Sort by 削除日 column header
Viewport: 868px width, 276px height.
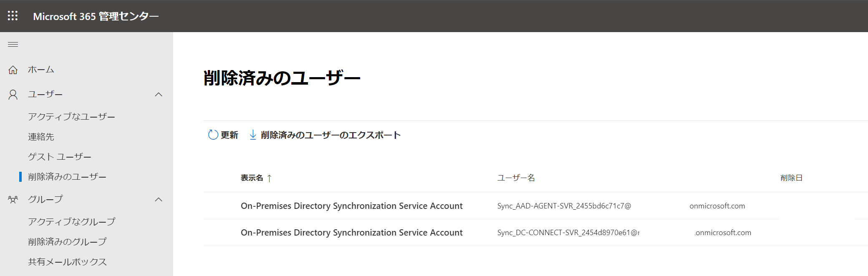[x=791, y=178]
